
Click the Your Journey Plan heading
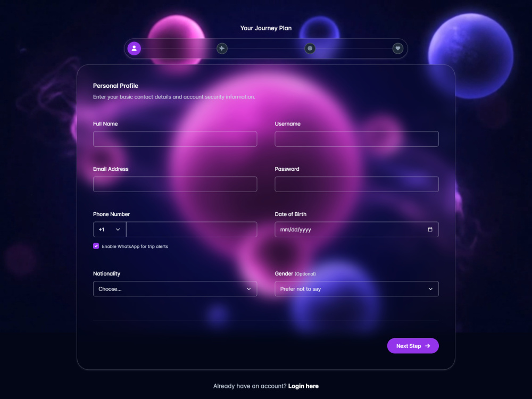[x=266, y=28]
